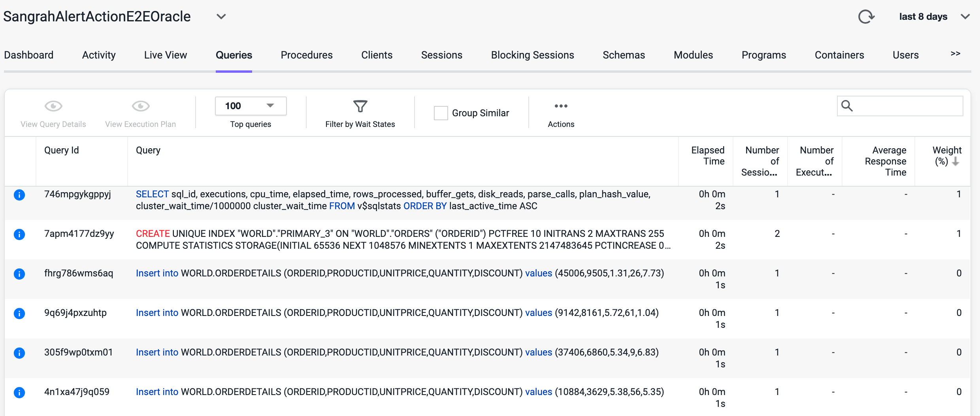Select query id 7apm4177dz9yy
The height and width of the screenshot is (416, 980).
pos(79,234)
